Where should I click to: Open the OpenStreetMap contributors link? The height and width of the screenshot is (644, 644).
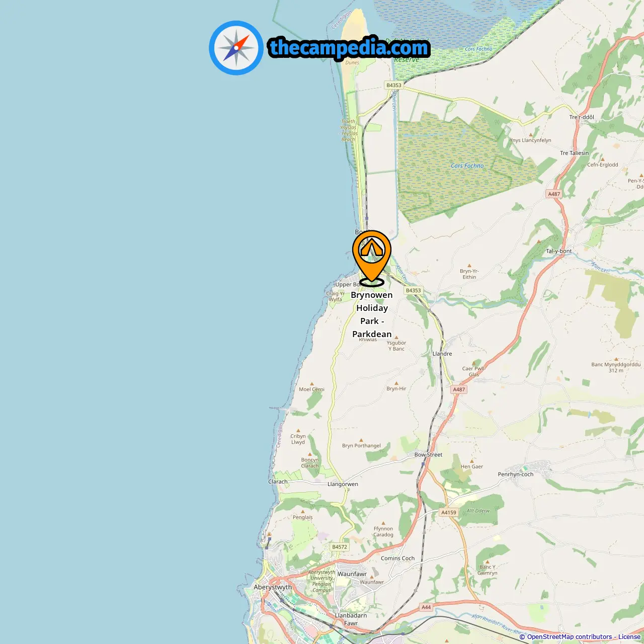pos(570,637)
